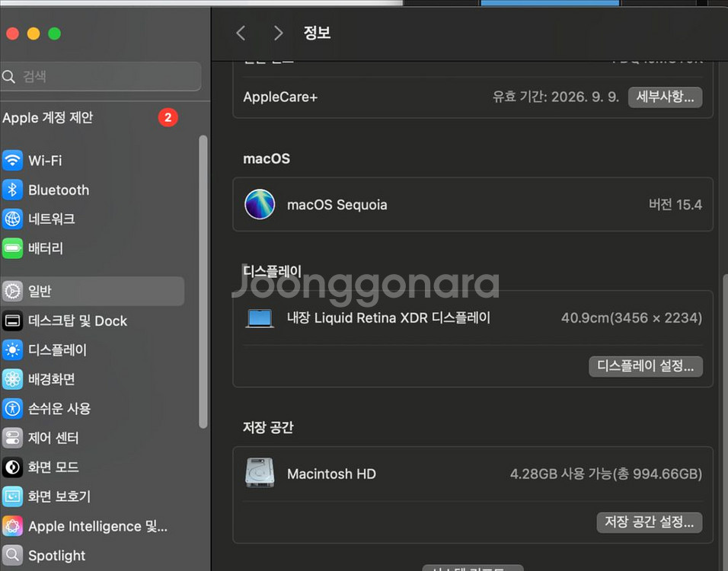Screen dimensions: 728x571
Task: Click the 화면 모드 label text
Action: click(53, 467)
